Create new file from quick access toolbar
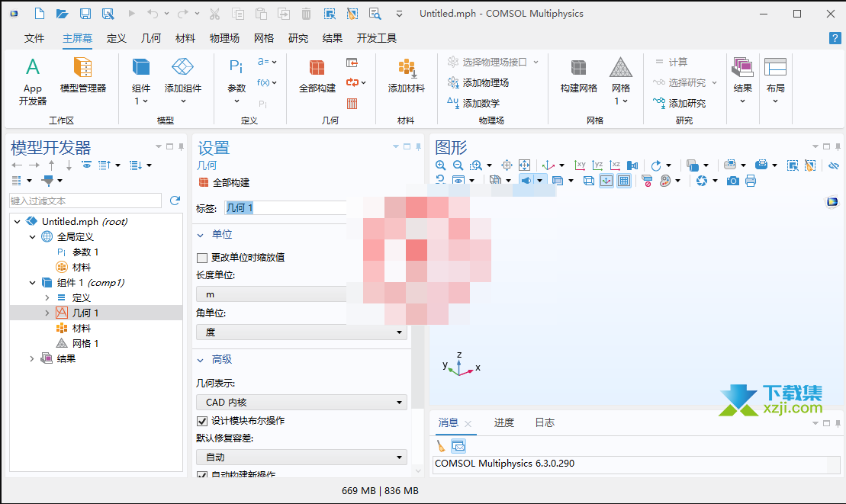Viewport: 846px width, 504px height. coord(40,14)
